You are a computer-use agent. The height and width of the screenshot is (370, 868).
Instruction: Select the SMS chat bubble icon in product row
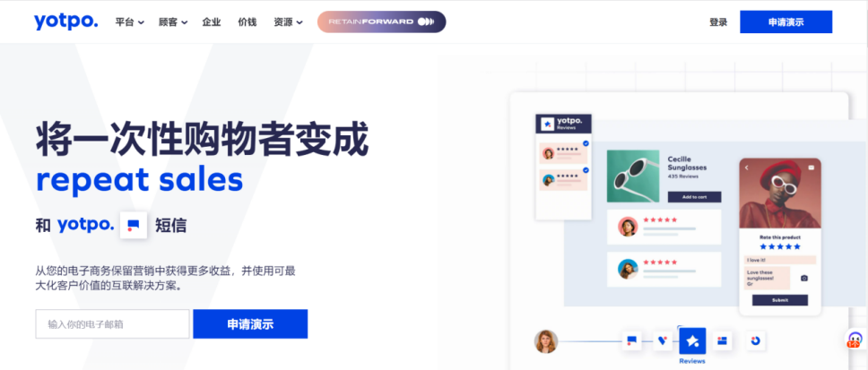tap(631, 341)
